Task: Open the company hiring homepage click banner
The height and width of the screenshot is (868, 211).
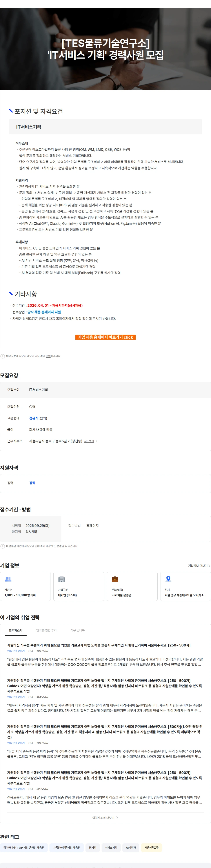Action: click(x=105, y=337)
